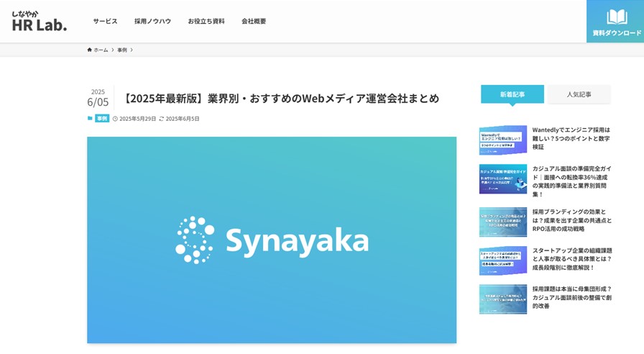Image resolution: width=644 pixels, height=354 pixels.
Task: Click the 資料ダウンロード book icon
Action: coord(617,17)
